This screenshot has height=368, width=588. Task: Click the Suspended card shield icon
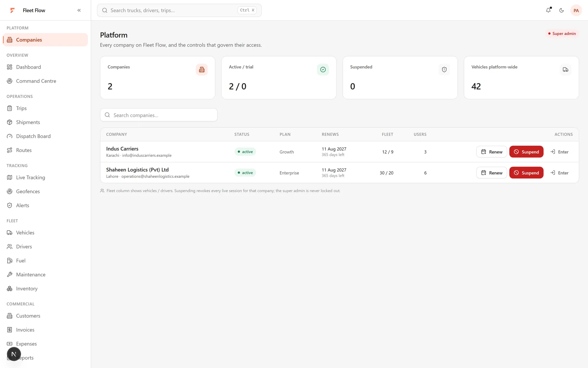pos(444,70)
